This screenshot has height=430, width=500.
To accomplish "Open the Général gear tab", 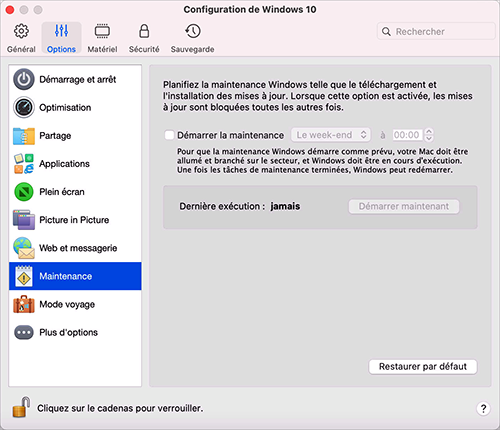I will click(x=21, y=38).
